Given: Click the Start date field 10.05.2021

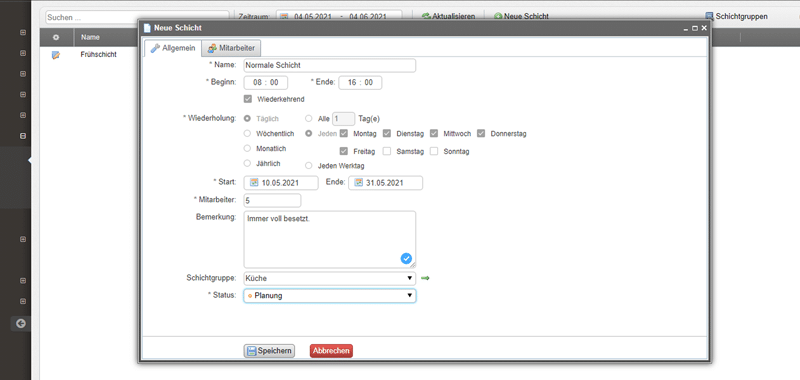Looking at the screenshot, I should pos(281,183).
